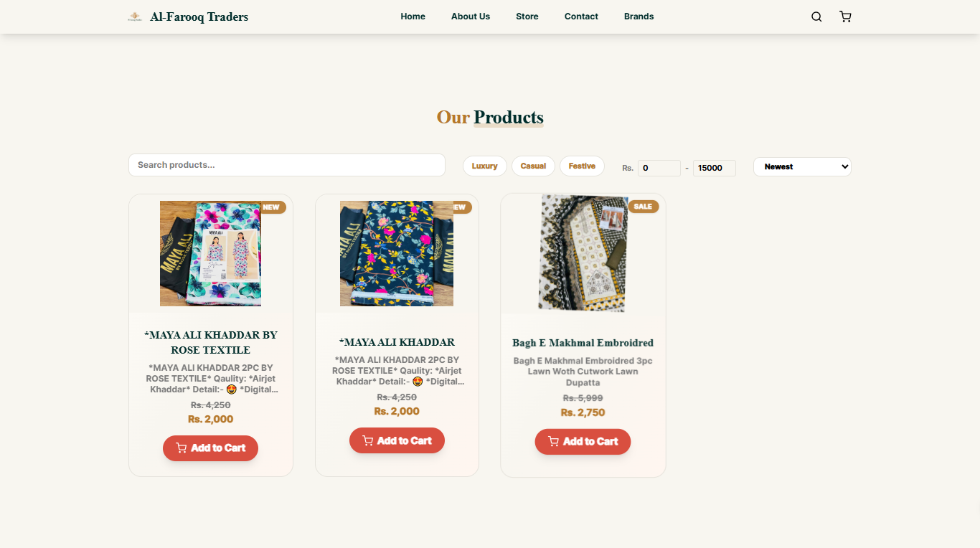Open the shopping cart icon in header
Image resolution: width=980 pixels, height=548 pixels.
tap(845, 16)
